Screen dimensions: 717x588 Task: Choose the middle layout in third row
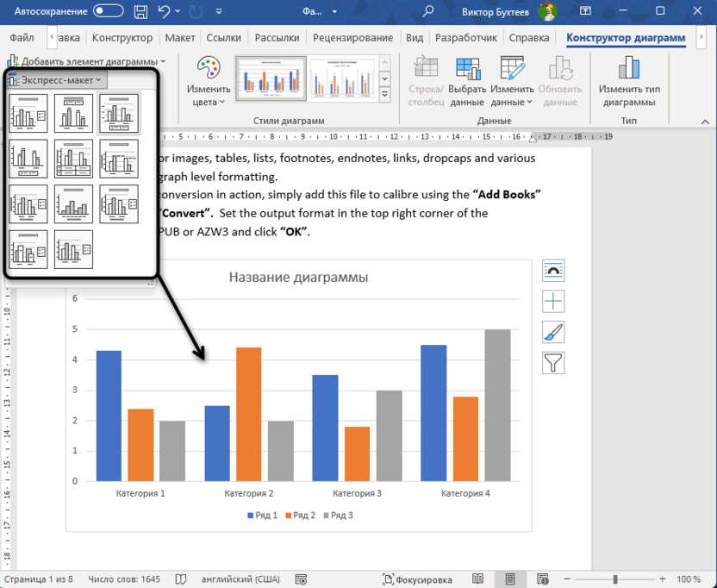73,204
